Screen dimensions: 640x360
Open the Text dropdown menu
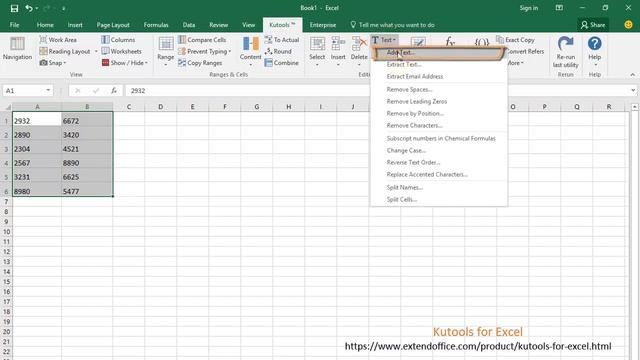tap(383, 40)
